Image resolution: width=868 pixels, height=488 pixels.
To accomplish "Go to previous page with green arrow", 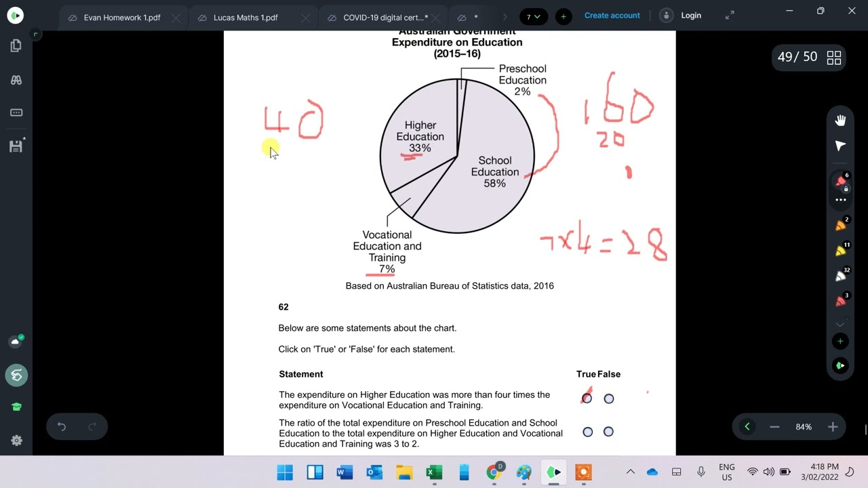I will pos(747,426).
